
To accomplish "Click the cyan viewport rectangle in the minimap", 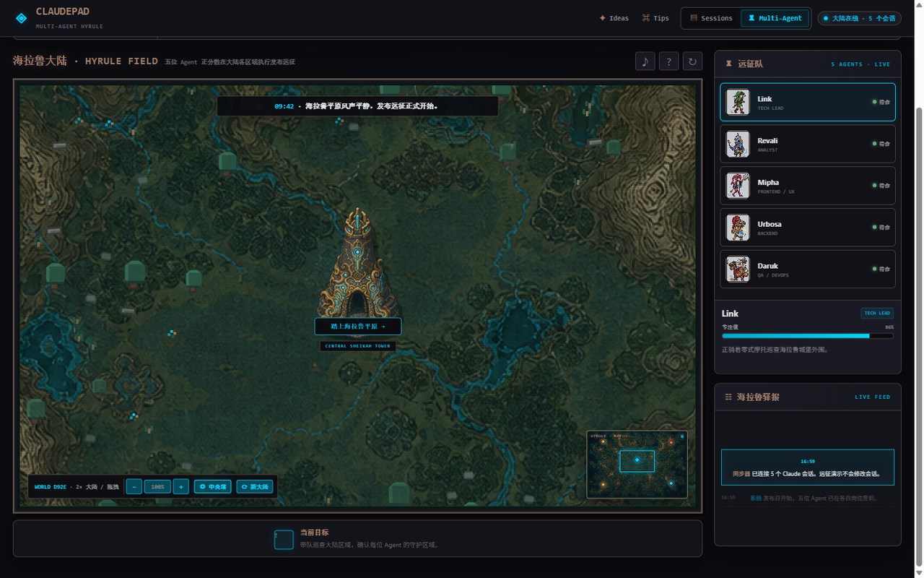I will click(637, 461).
